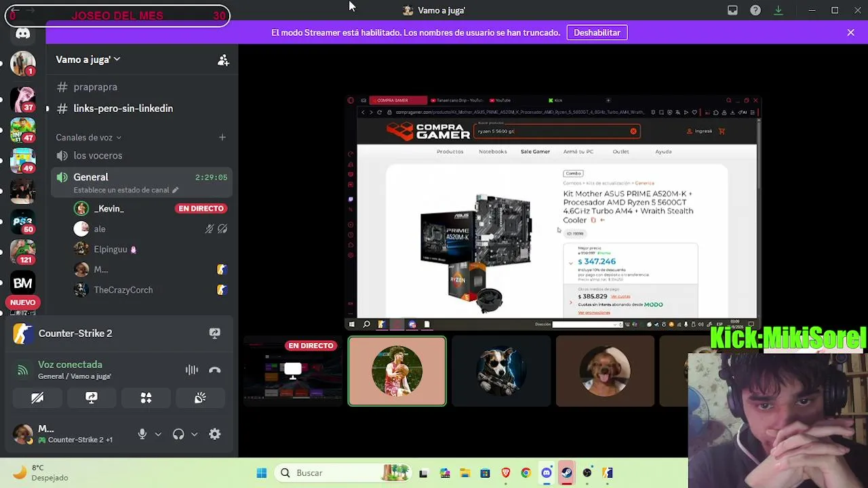
Task: Open the weather widget showing 8°C
Action: (41, 473)
